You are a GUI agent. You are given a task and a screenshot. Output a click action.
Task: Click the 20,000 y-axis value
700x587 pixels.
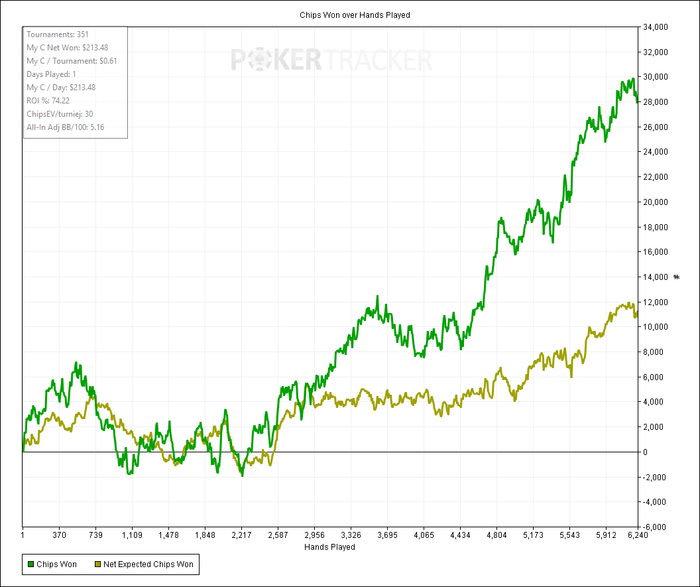pos(655,202)
